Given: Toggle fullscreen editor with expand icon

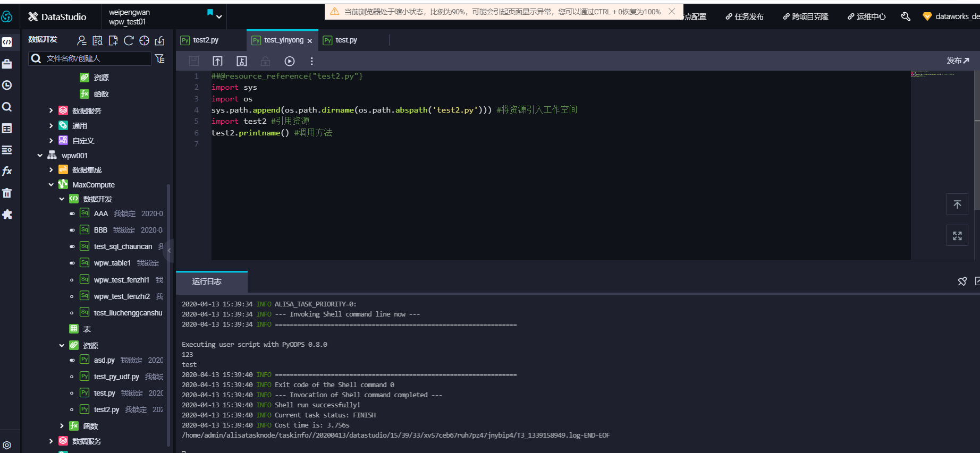Looking at the screenshot, I should [x=957, y=235].
